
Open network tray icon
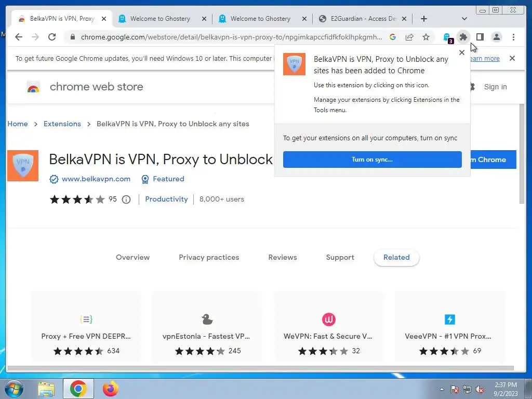[x=467, y=389]
